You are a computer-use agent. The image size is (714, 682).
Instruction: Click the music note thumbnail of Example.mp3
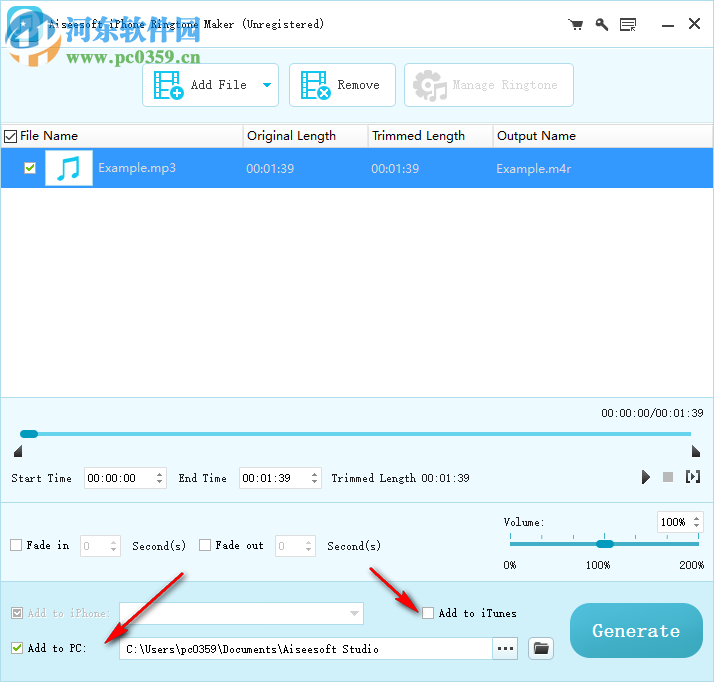(x=69, y=168)
